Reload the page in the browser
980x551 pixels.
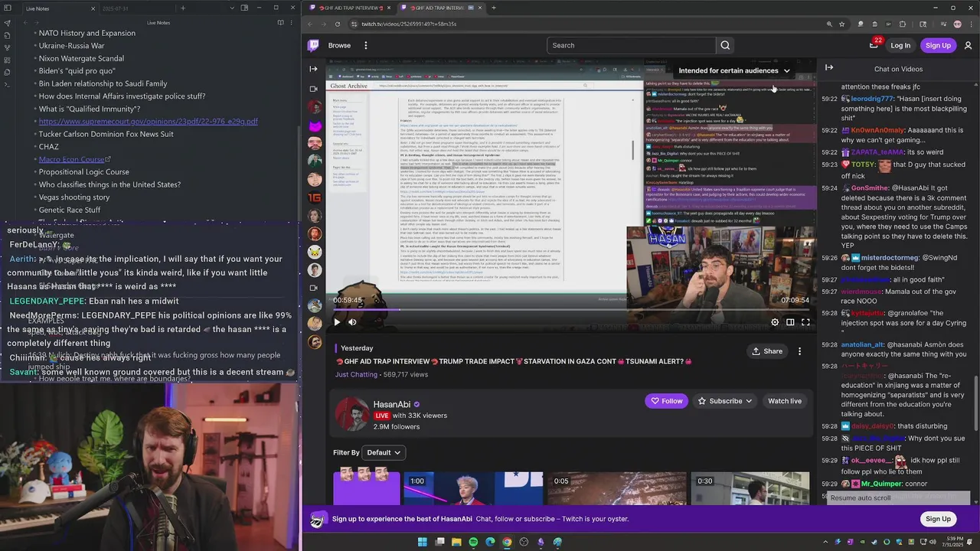[338, 24]
